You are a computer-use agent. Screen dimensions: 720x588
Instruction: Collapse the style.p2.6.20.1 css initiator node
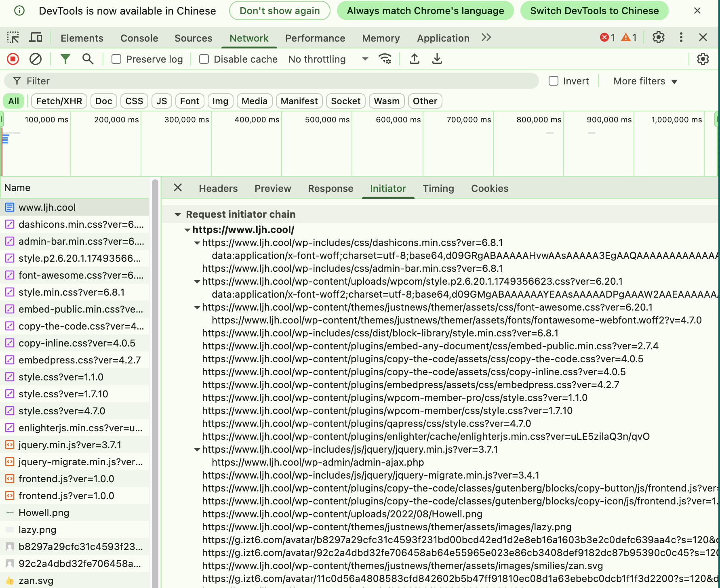[x=197, y=281]
